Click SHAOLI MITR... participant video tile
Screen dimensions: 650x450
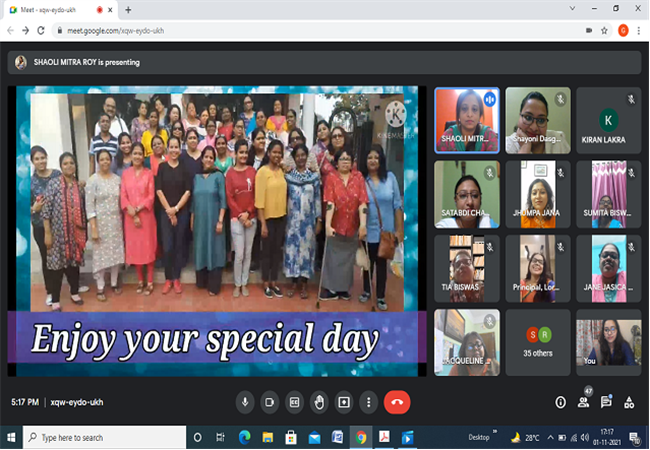pos(467,120)
